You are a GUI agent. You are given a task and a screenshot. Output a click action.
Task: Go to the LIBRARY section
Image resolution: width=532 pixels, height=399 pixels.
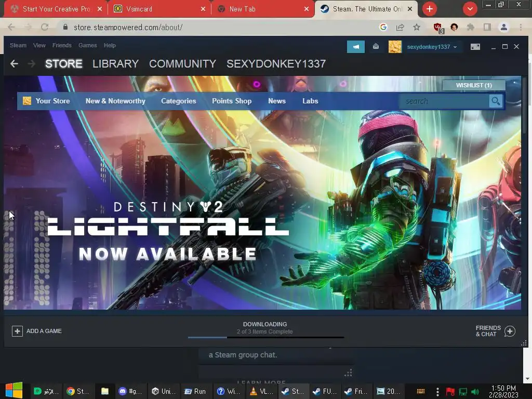(115, 64)
